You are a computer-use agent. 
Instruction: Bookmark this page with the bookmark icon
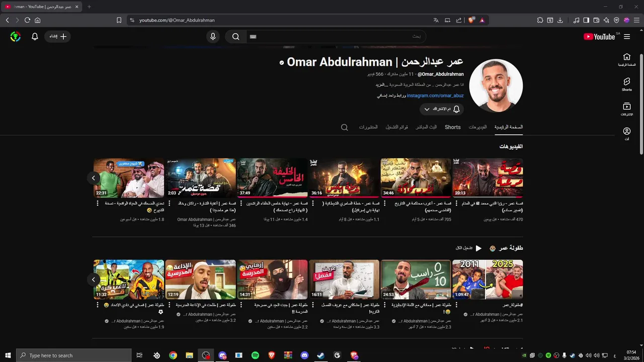click(119, 20)
